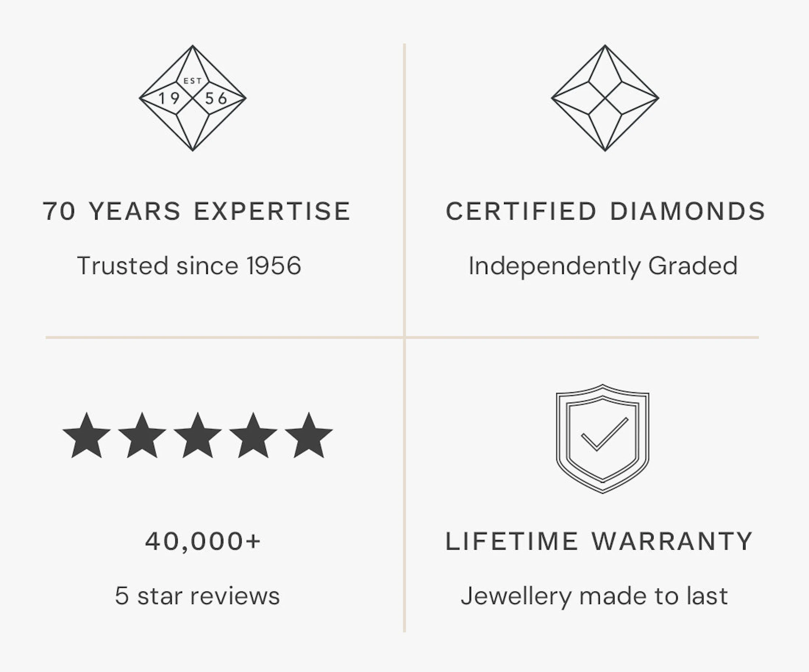Click the "LIFETIME WARRANTY" heading

point(599,541)
